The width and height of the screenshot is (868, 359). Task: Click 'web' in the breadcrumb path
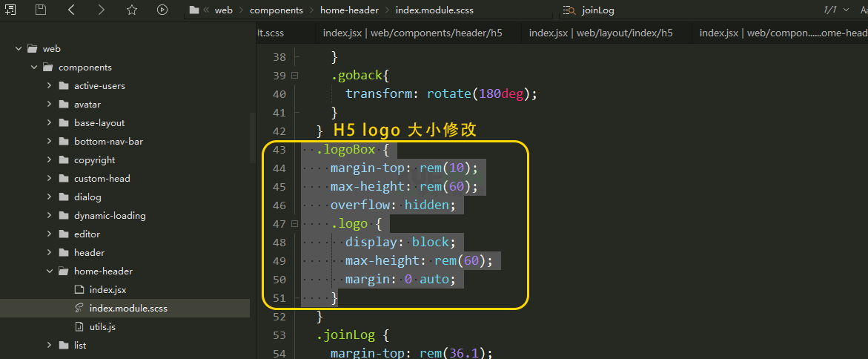tap(224, 10)
